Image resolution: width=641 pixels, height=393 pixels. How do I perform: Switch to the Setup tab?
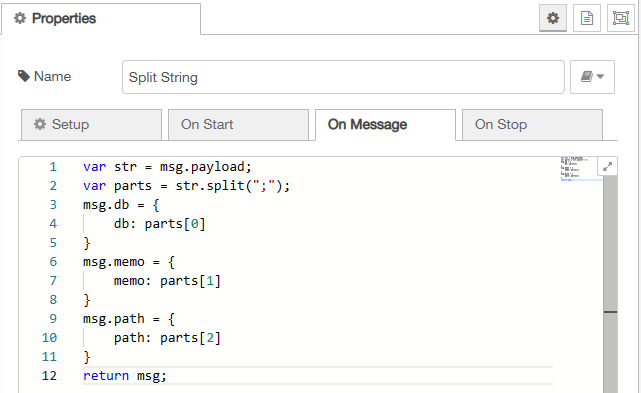pos(92,124)
